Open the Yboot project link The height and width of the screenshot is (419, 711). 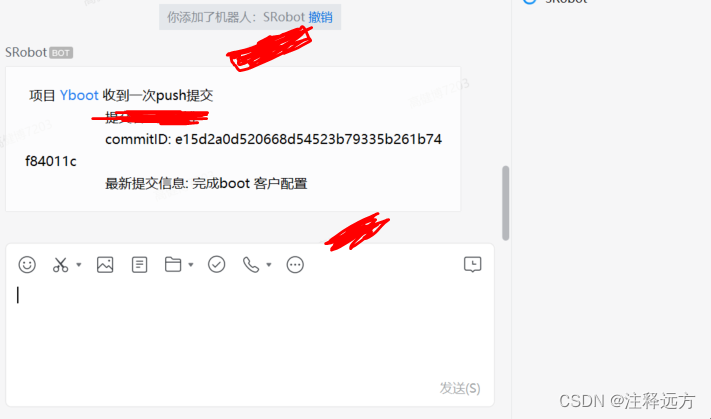coord(79,95)
